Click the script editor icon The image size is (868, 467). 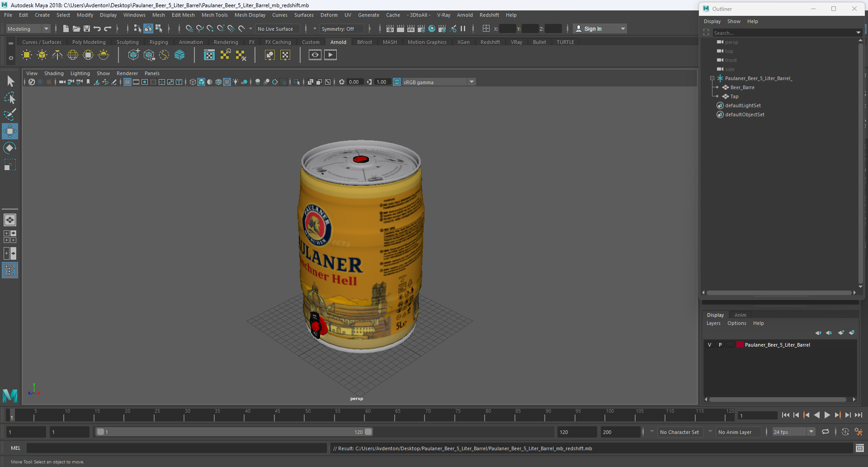(x=860, y=448)
